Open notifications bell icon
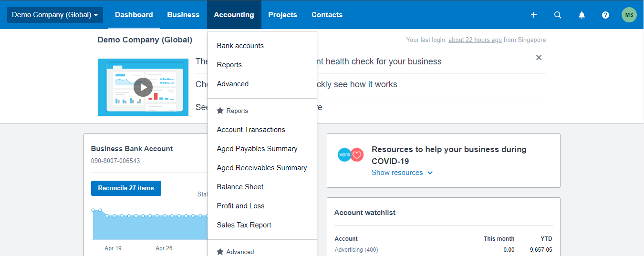The width and height of the screenshot is (644, 256). (582, 15)
